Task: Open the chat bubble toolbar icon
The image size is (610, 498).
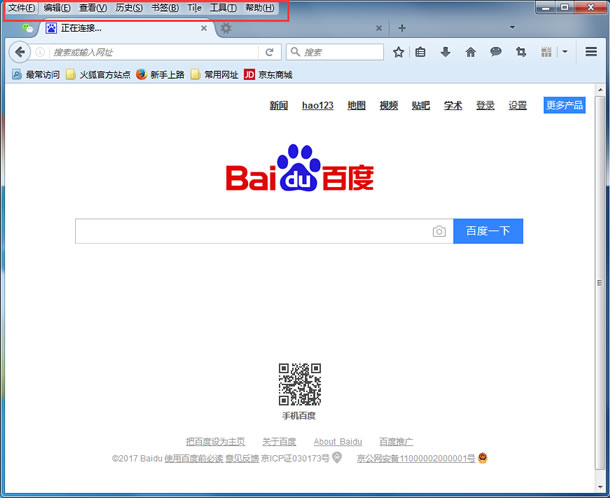Action: click(x=496, y=52)
